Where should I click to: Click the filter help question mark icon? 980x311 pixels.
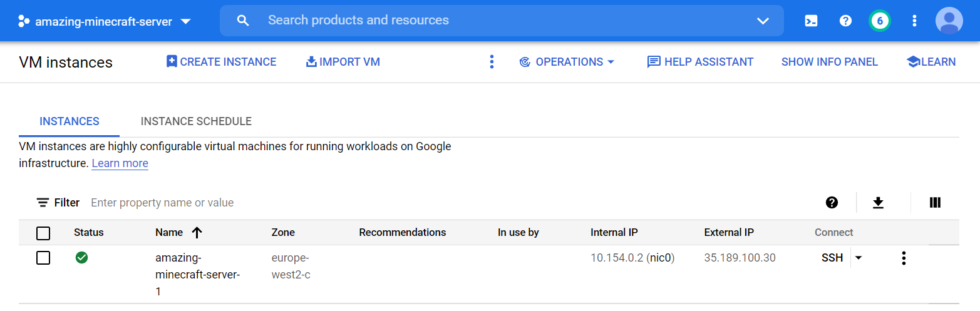coord(832,203)
